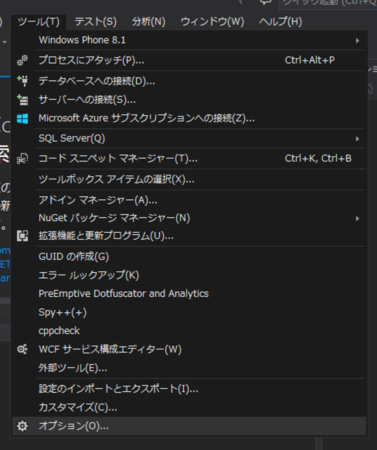Choose プロセスにアタッチ(P)... entry
The image size is (377, 450).
[189, 60]
